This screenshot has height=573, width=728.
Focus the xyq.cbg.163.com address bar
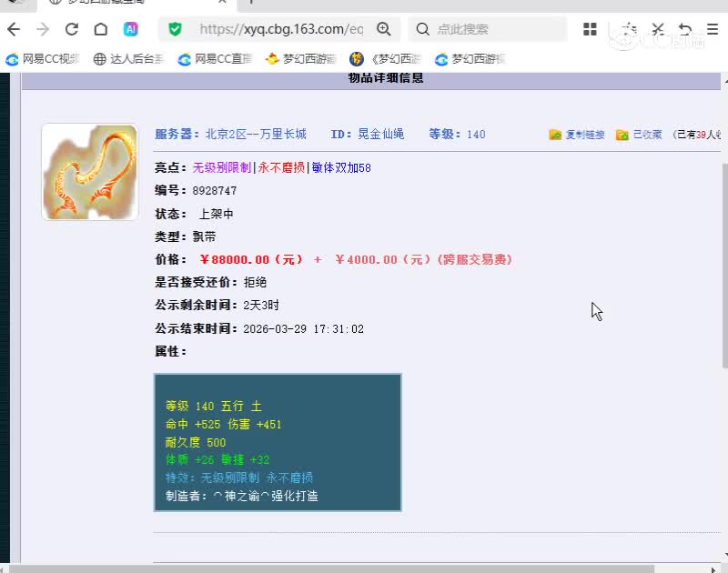pyautogui.click(x=281, y=29)
